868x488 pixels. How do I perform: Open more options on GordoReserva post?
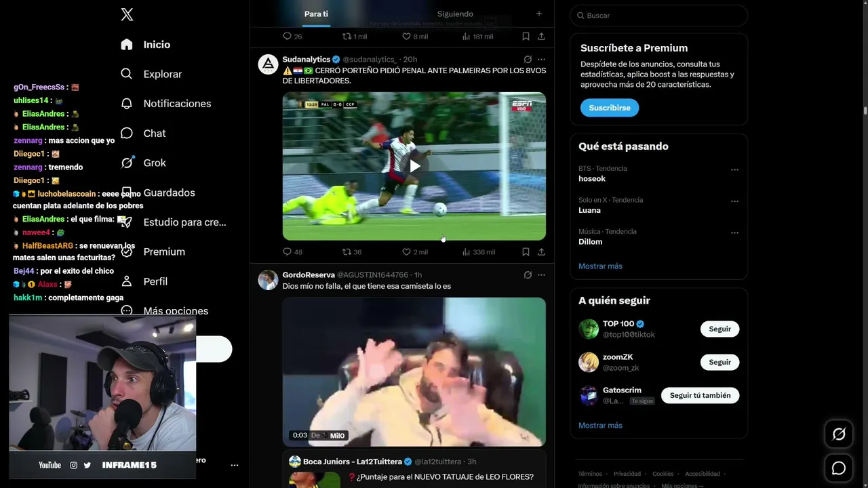coord(541,275)
